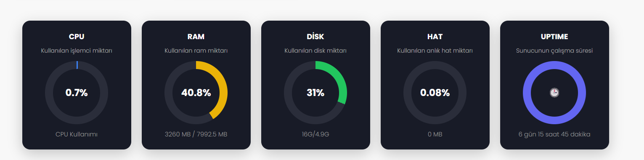This screenshot has height=160, width=644.
Task: Click the 0.7% CPU percentage value
Action: [x=77, y=93]
